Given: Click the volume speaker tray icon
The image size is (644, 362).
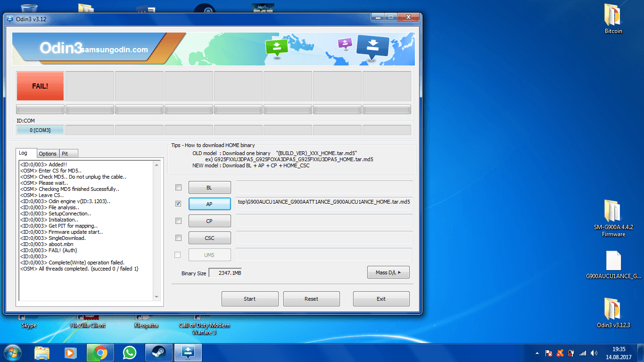Looking at the screenshot, I should pos(594,353).
